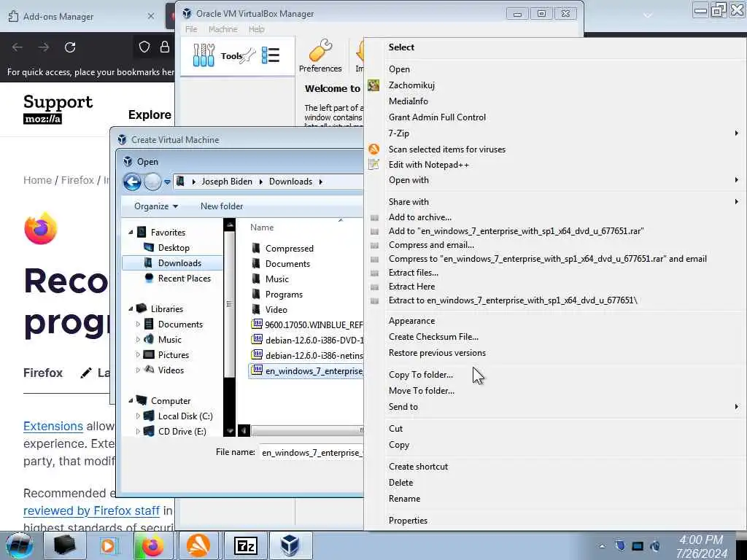Reload the Firefox page

tap(70, 47)
